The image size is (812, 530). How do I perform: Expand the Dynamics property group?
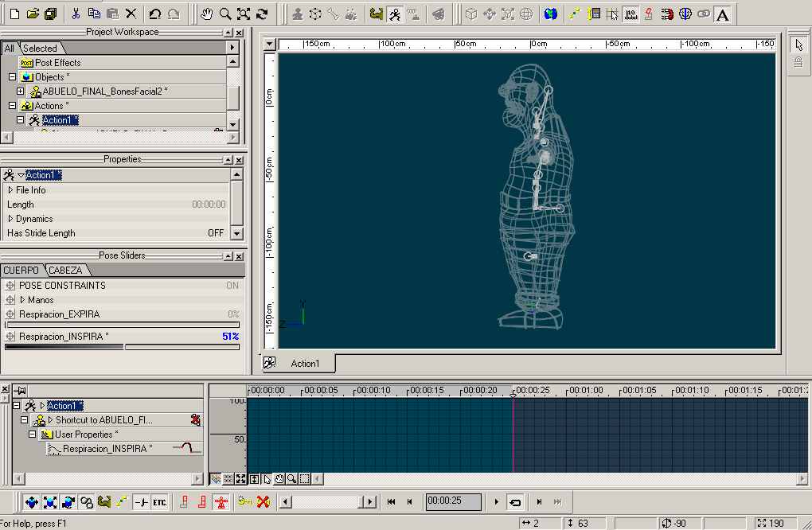tap(10, 219)
